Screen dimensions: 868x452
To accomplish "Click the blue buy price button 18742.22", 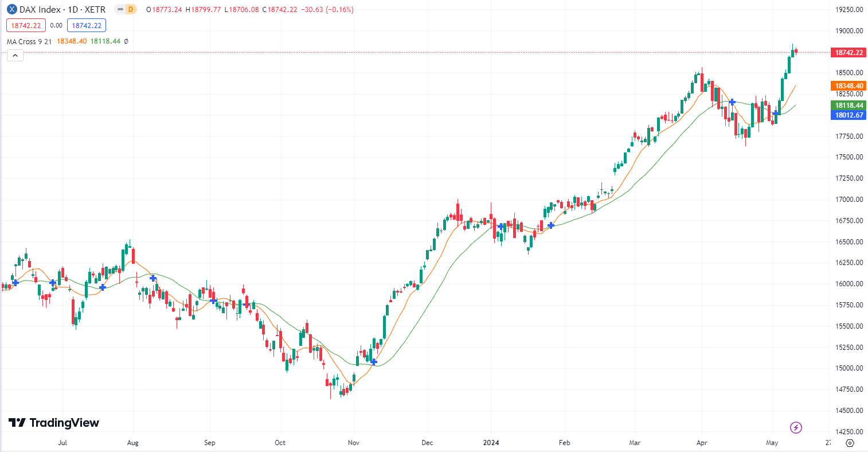I will (87, 25).
